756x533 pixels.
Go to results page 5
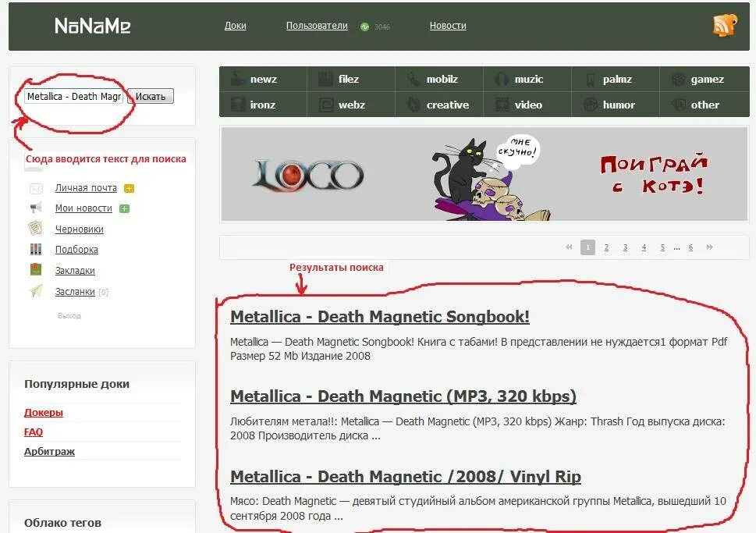click(662, 247)
